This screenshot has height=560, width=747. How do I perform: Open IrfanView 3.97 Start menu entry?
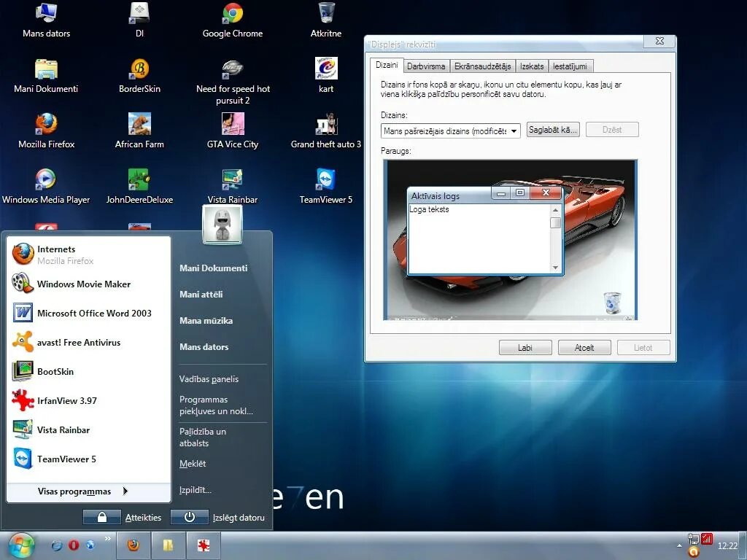(x=88, y=400)
